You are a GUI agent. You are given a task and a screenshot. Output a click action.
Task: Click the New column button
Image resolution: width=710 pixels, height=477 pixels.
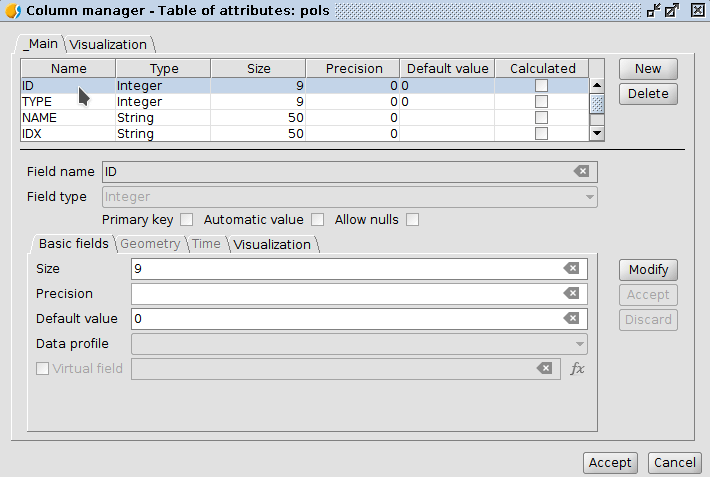click(x=648, y=69)
